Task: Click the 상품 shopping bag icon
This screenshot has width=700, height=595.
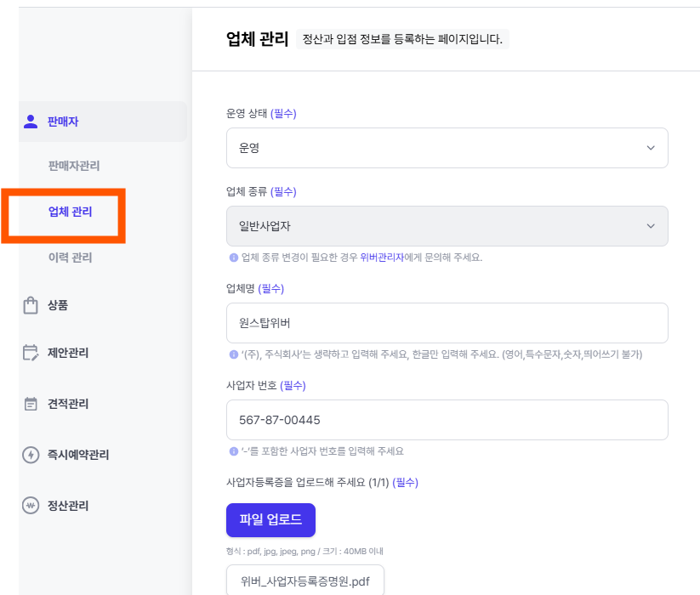Action: click(x=31, y=305)
